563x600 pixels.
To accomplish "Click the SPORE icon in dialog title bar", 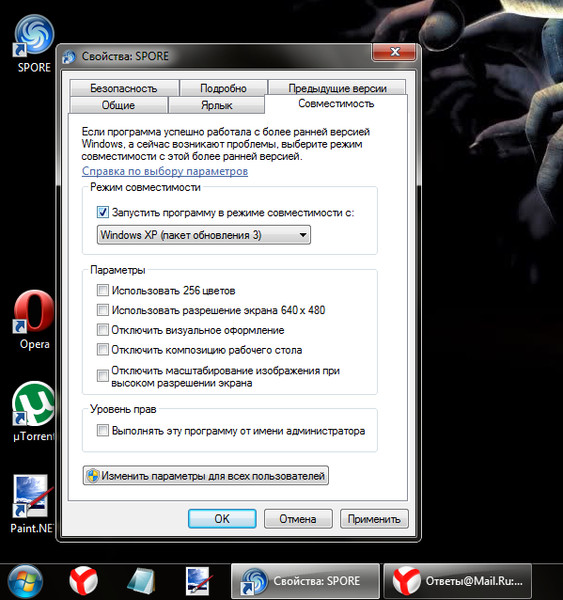I will [x=69, y=57].
